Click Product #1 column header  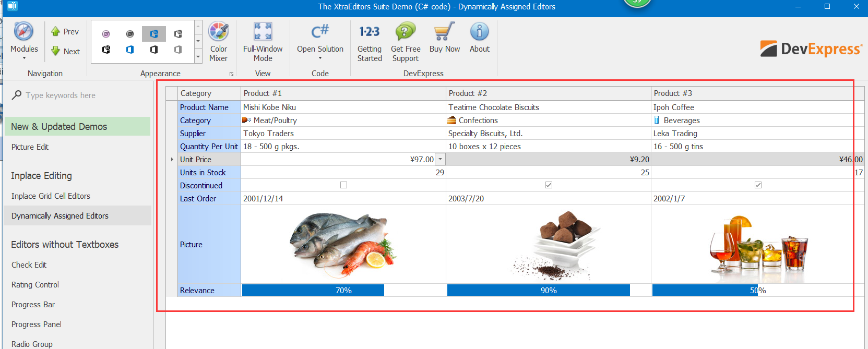343,93
